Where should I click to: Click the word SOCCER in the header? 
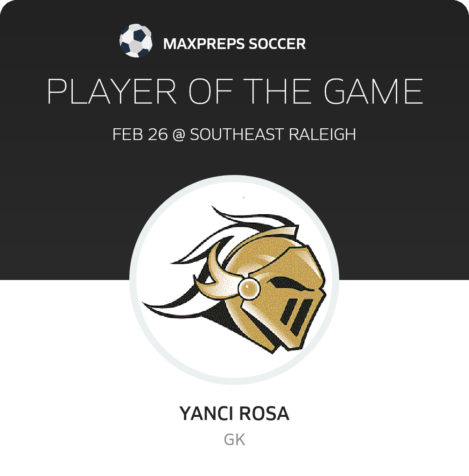pyautogui.click(x=277, y=44)
